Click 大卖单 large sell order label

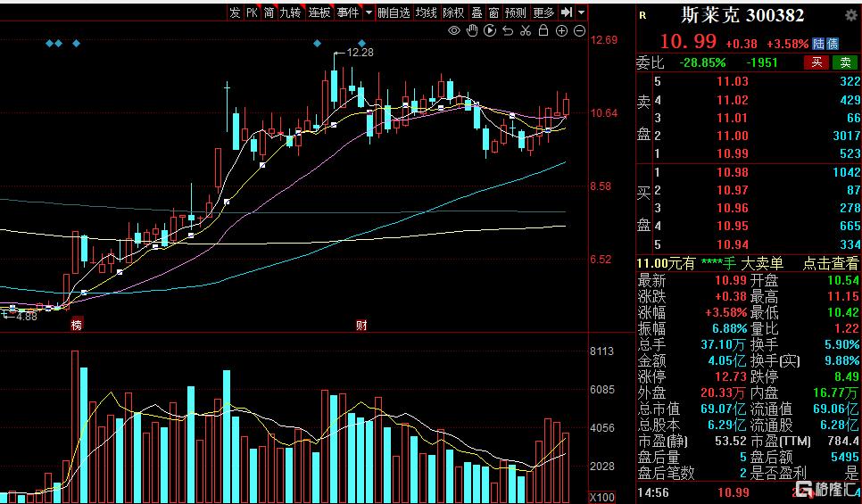pos(762,263)
